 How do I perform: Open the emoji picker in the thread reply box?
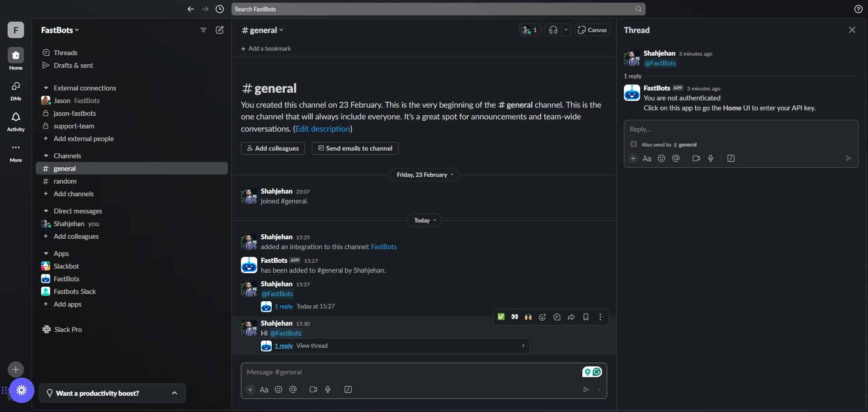(x=661, y=158)
